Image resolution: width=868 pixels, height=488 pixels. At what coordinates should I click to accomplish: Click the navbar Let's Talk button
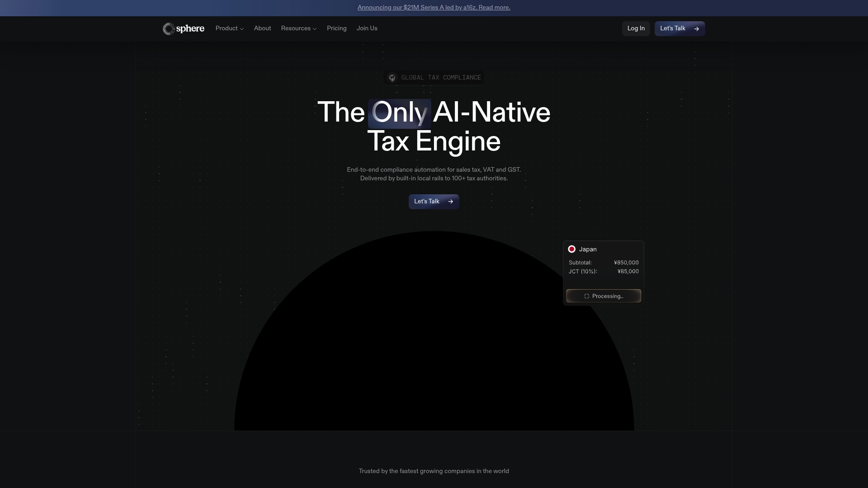point(679,28)
